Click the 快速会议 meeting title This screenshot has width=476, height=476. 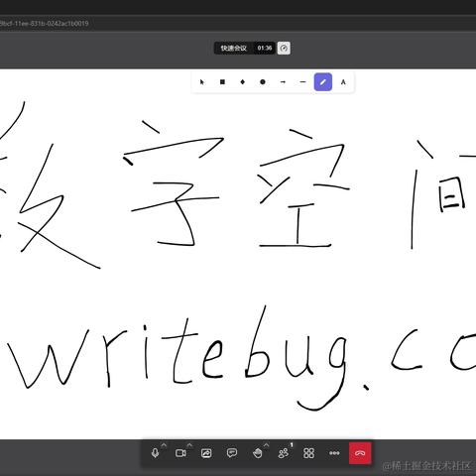234,49
